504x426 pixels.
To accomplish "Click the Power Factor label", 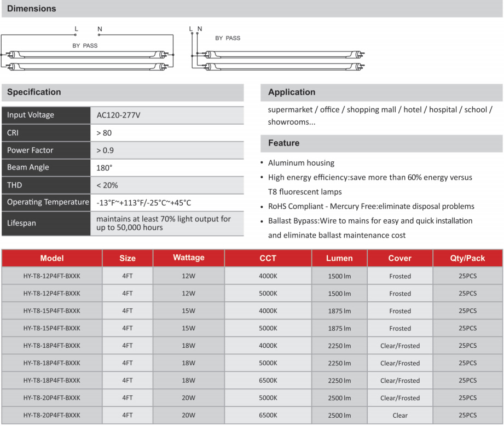I will click(x=30, y=150).
